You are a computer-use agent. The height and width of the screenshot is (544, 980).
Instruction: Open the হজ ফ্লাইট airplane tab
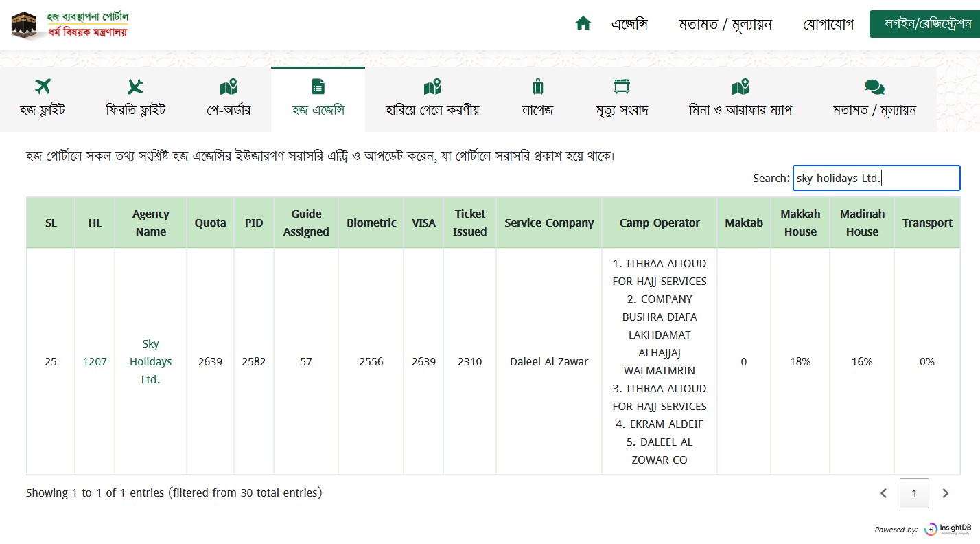click(x=43, y=98)
